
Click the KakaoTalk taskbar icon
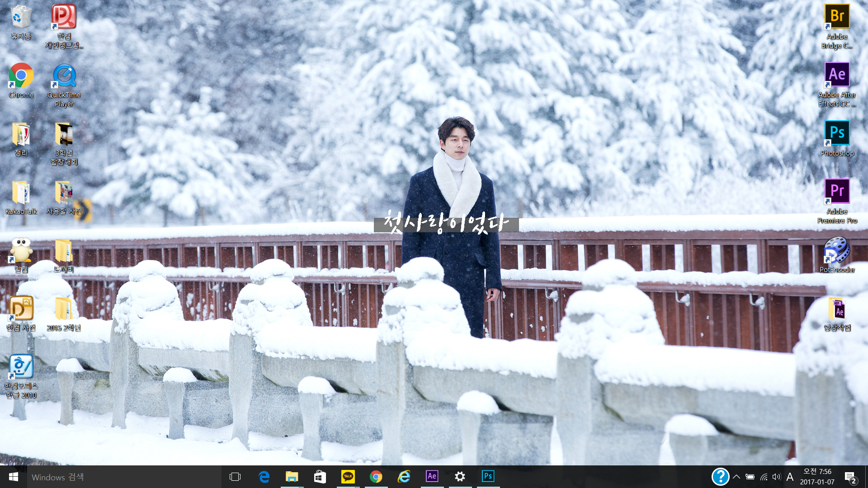point(348,476)
